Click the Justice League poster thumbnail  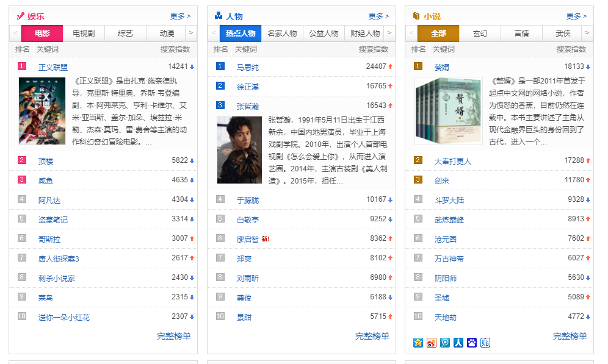[42, 110]
